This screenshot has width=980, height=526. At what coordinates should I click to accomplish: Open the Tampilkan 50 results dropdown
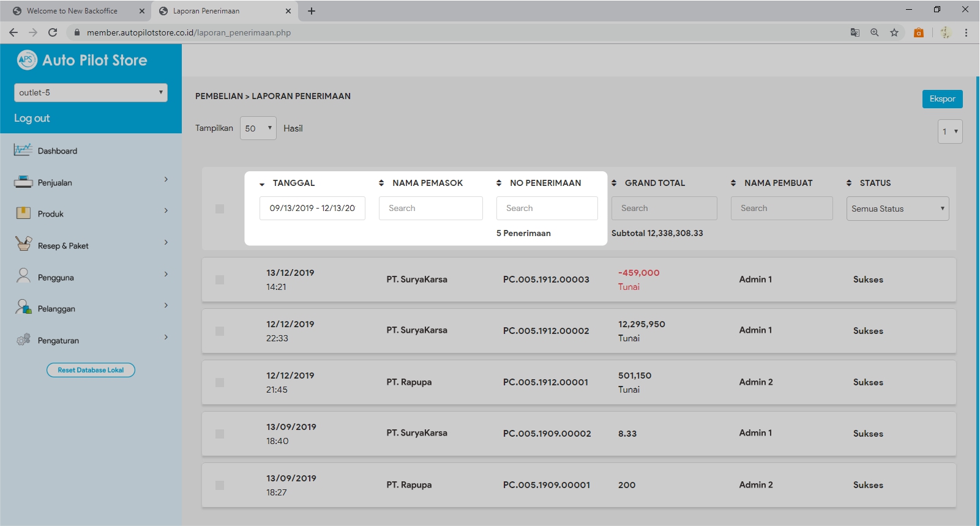tap(258, 128)
